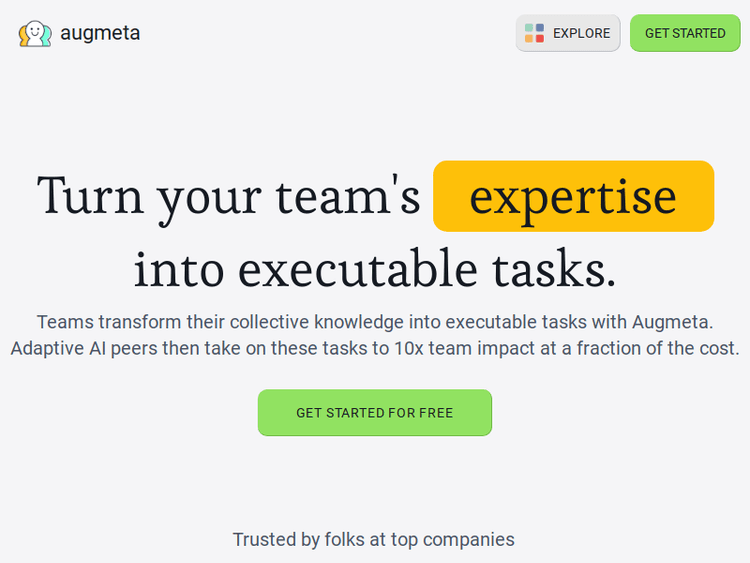Click the green square in the Explore icon
Screen dimensions: 750x563
point(529,29)
